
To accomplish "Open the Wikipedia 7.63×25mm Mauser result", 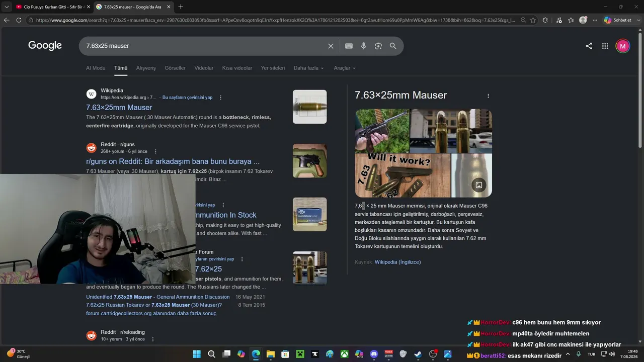I will click(x=119, y=107).
